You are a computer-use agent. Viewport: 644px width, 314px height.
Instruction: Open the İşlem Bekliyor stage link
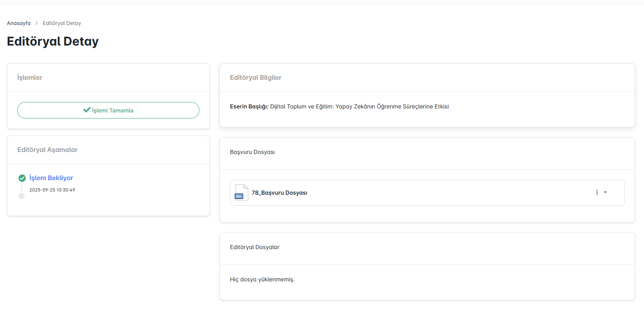coord(51,178)
